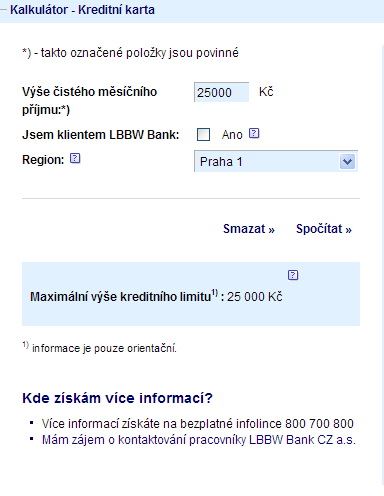Image resolution: width=384 pixels, height=496 pixels.
Task: Click the Výše čistého měsíčního příjmu label
Action: tap(90, 101)
